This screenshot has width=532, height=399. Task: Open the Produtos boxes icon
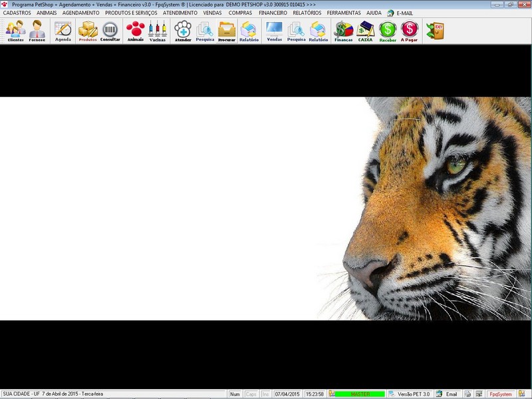88,31
